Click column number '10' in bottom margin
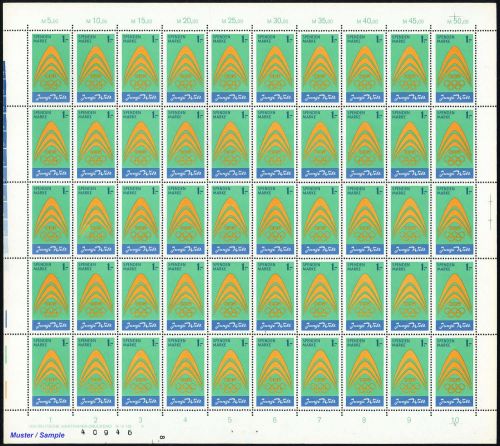 coord(455,420)
